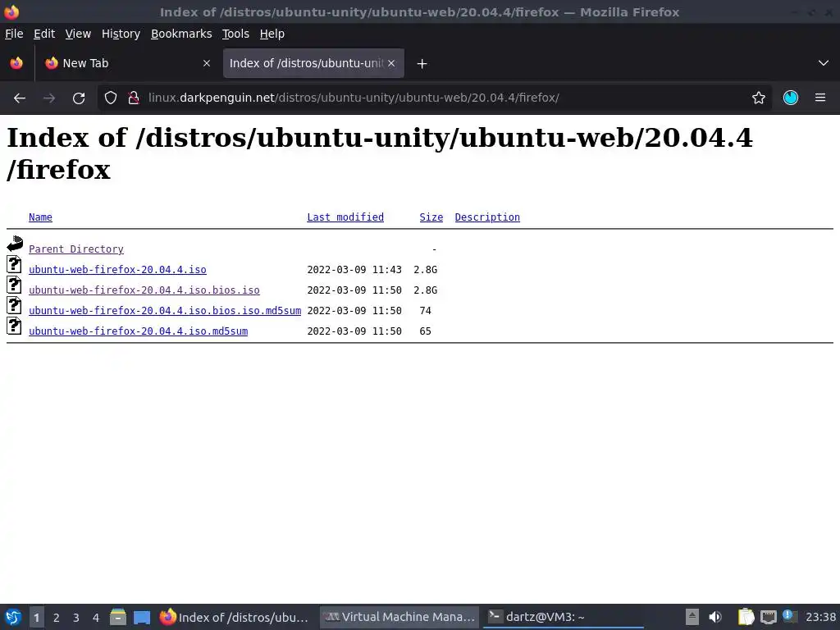Image resolution: width=840 pixels, height=630 pixels.
Task: Open the Help menu
Action: point(272,34)
